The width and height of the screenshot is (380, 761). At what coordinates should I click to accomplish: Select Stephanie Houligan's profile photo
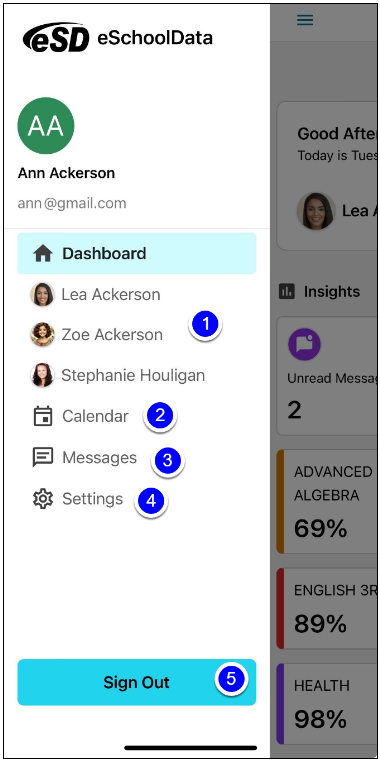pos(42,375)
